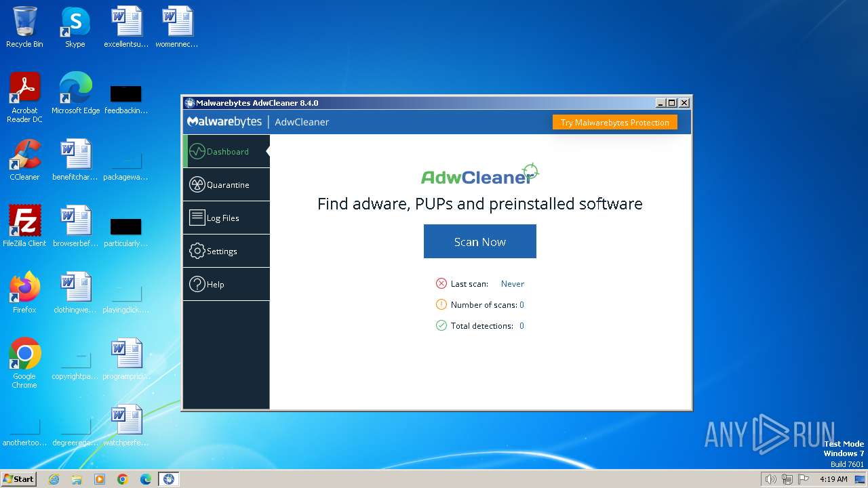Open the Log Files section
This screenshot has width=868, height=488.
226,218
